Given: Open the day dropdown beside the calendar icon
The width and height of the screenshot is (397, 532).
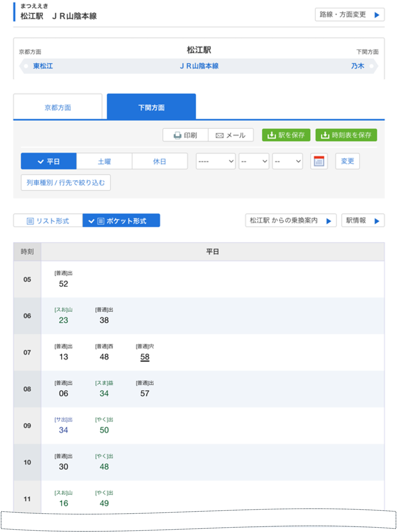Looking at the screenshot, I should tap(287, 161).
